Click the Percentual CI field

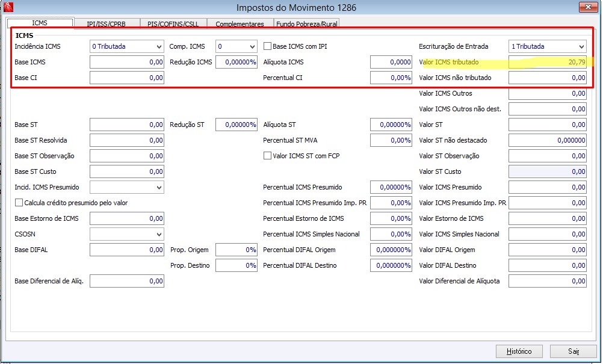[x=391, y=78]
